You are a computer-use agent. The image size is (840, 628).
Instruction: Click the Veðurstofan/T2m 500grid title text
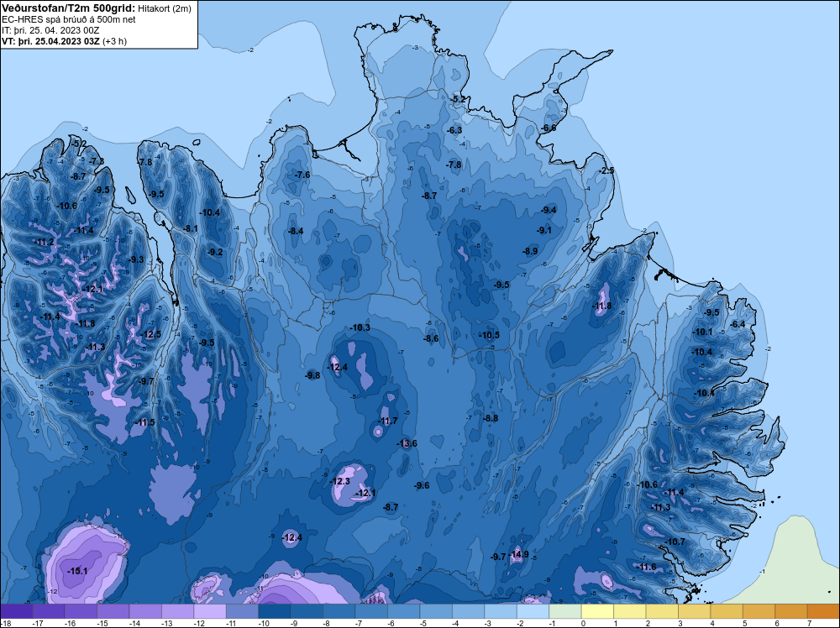(x=68, y=8)
